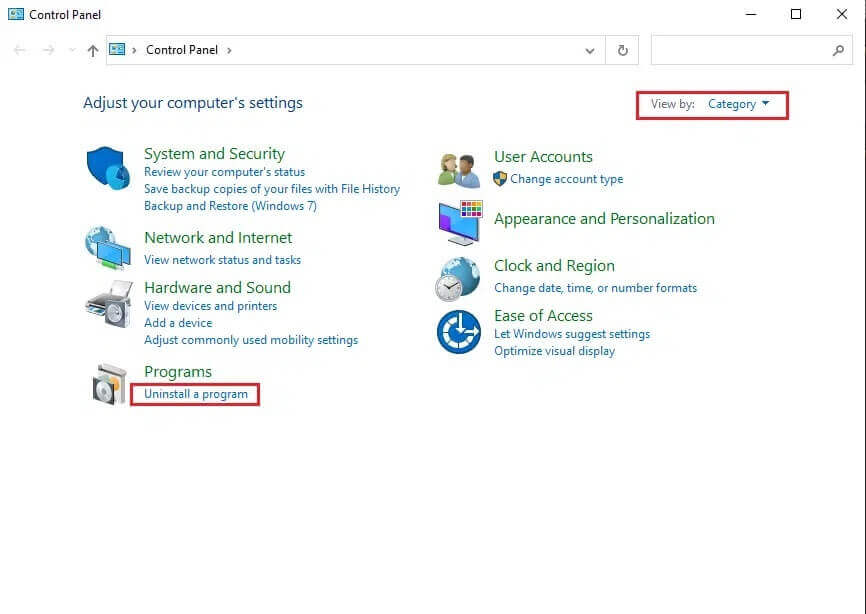
Task: Click Uninstall a program
Action: pyautogui.click(x=196, y=394)
